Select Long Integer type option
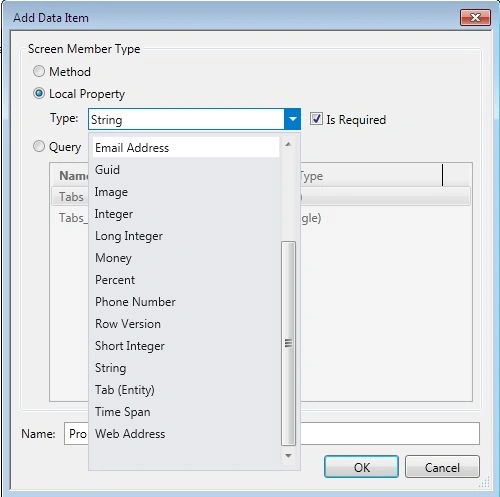 point(186,236)
